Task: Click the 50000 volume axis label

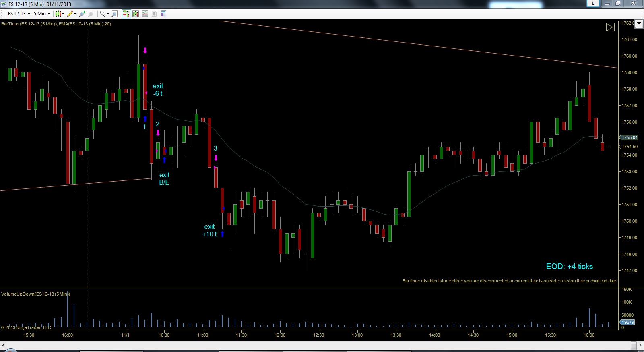Action: (628, 315)
